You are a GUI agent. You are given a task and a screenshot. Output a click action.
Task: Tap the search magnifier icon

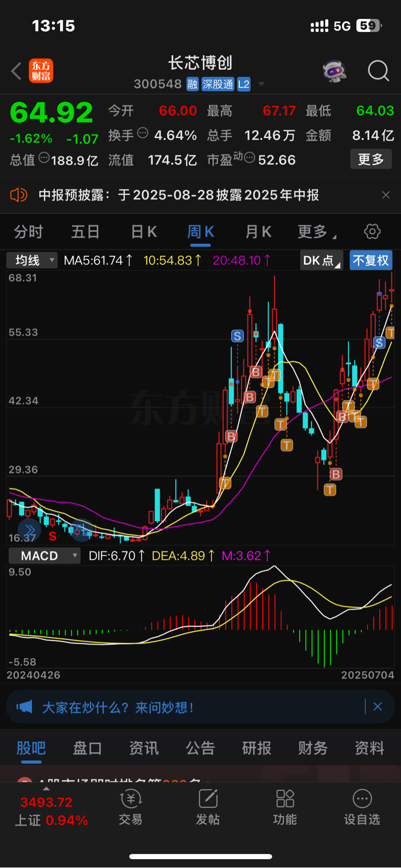[x=379, y=71]
